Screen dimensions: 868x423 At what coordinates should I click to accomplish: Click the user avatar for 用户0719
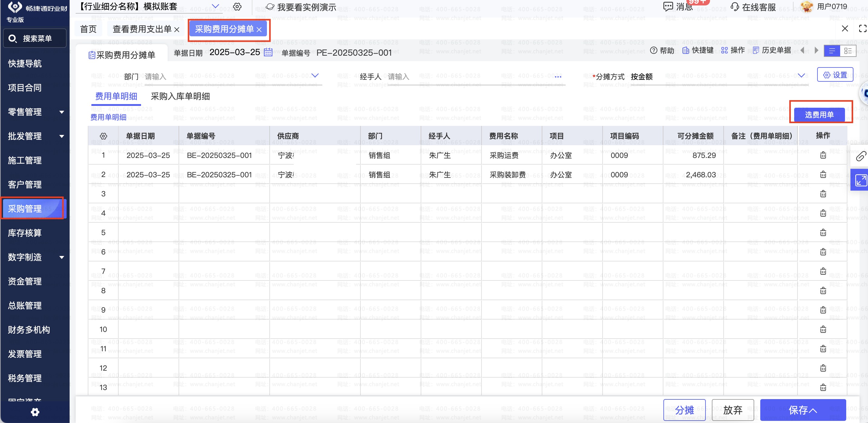coord(807,6)
